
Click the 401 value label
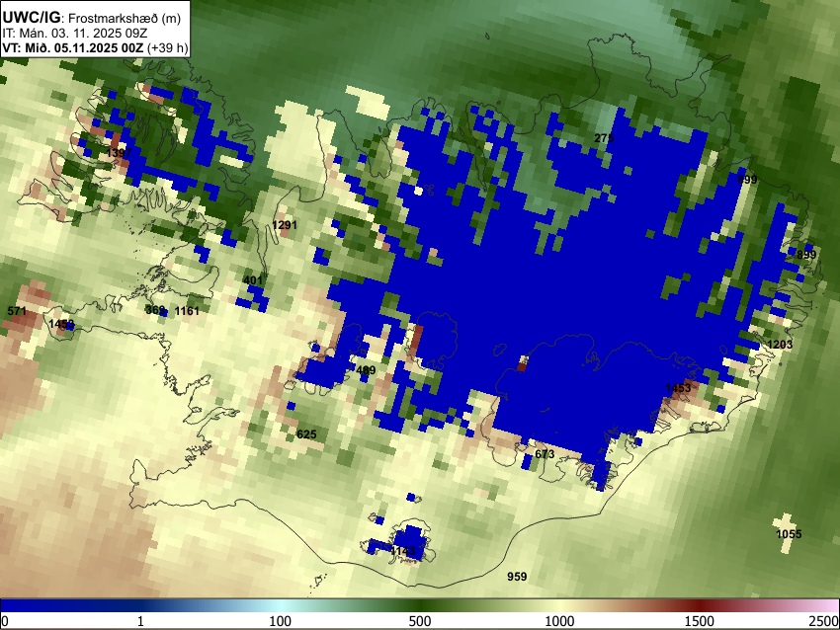tap(253, 279)
